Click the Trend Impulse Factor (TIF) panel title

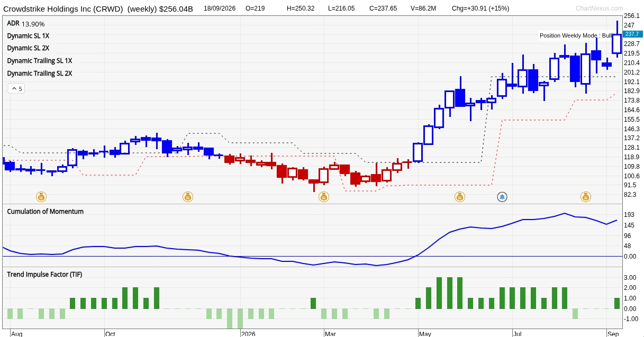pos(45,274)
